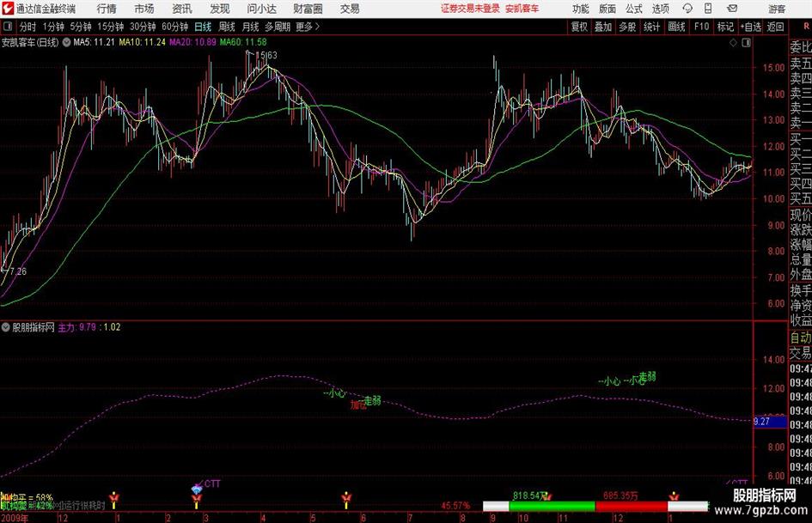812x523 pixels.
Task: Click the 2009年 timeline label
Action: [15, 518]
